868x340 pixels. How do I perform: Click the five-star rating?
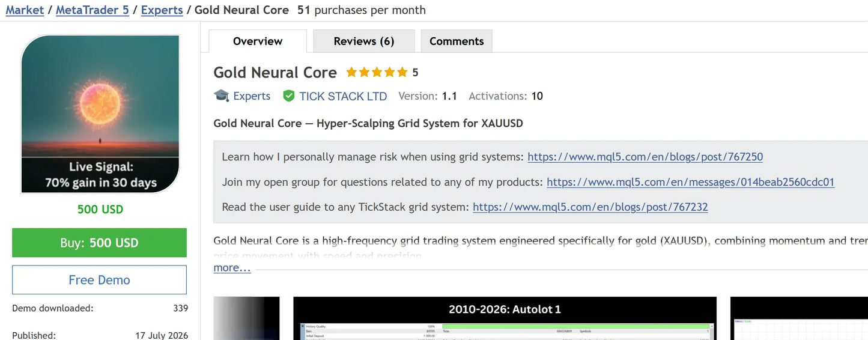tap(377, 73)
